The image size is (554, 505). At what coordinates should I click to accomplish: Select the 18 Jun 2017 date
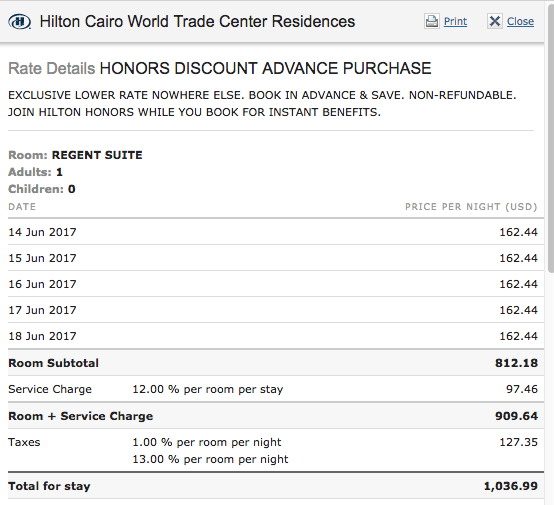tap(42, 336)
